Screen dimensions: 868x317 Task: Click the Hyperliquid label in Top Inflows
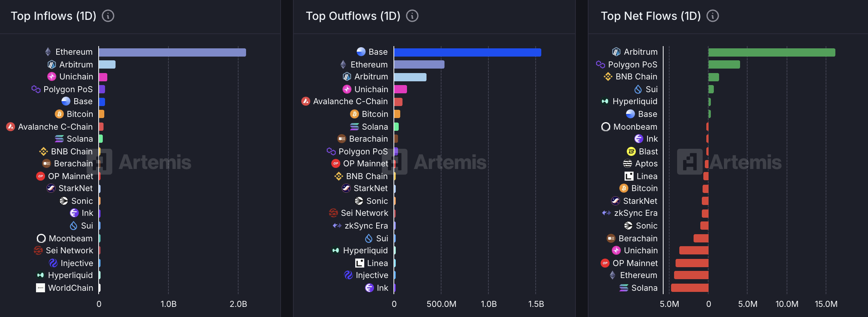pyautogui.click(x=71, y=275)
